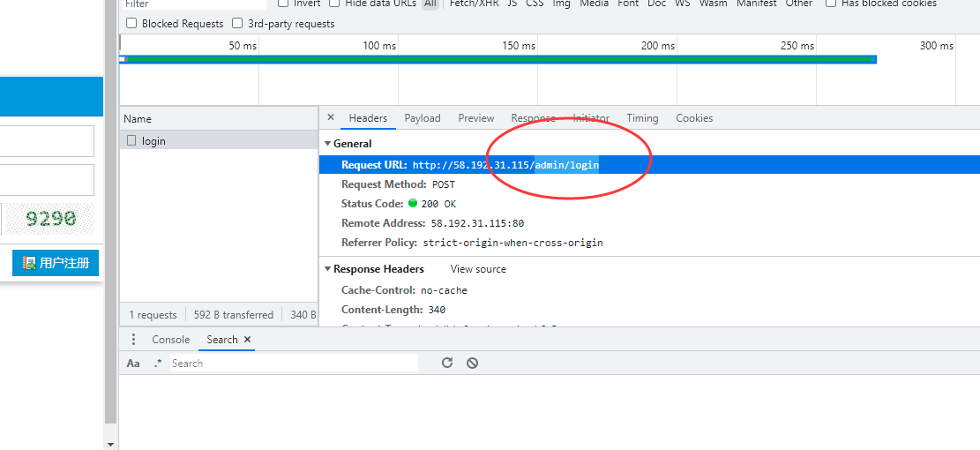Click the page scrollbar down arrow
Image resolution: width=980 pixels, height=450 pixels.
110,443
